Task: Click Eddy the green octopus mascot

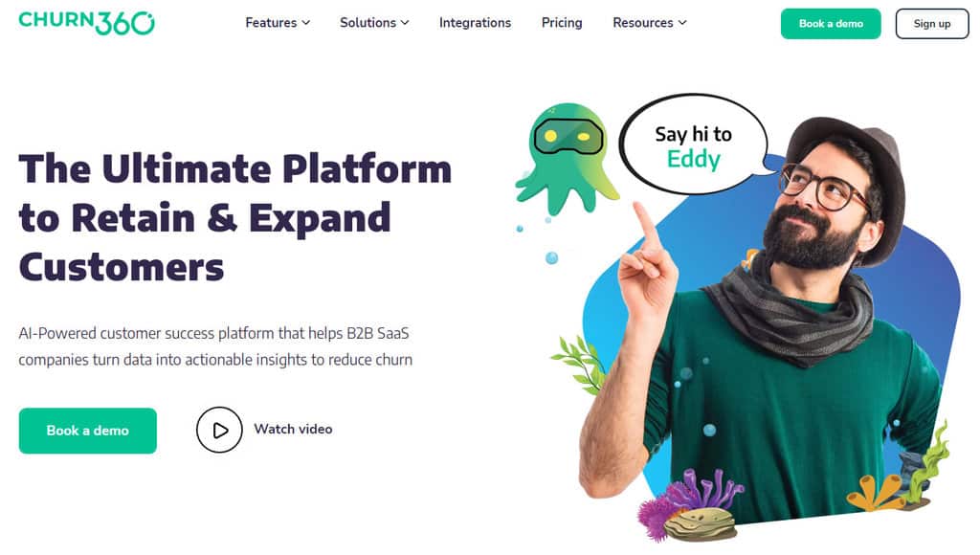Action: pyautogui.click(x=567, y=160)
